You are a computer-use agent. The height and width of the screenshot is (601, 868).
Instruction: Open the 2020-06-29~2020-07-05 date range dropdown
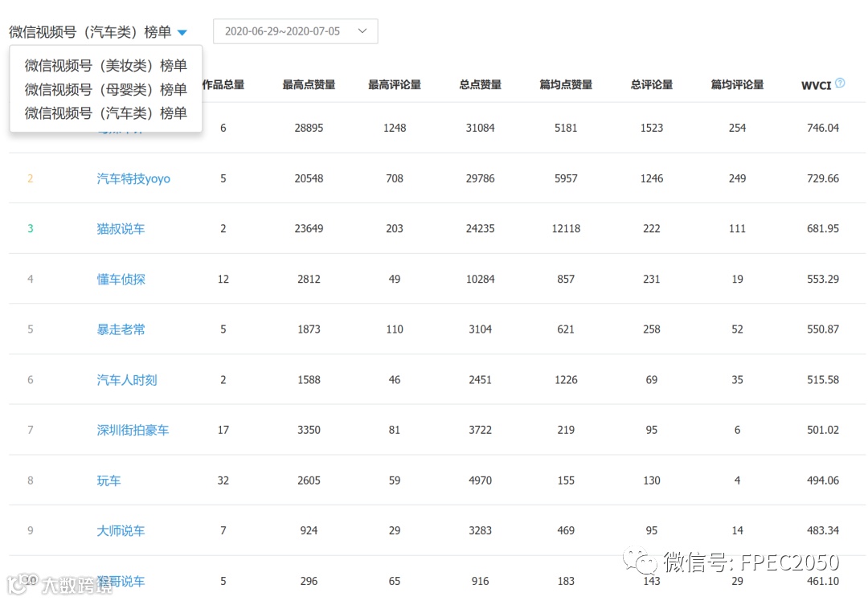click(x=296, y=31)
